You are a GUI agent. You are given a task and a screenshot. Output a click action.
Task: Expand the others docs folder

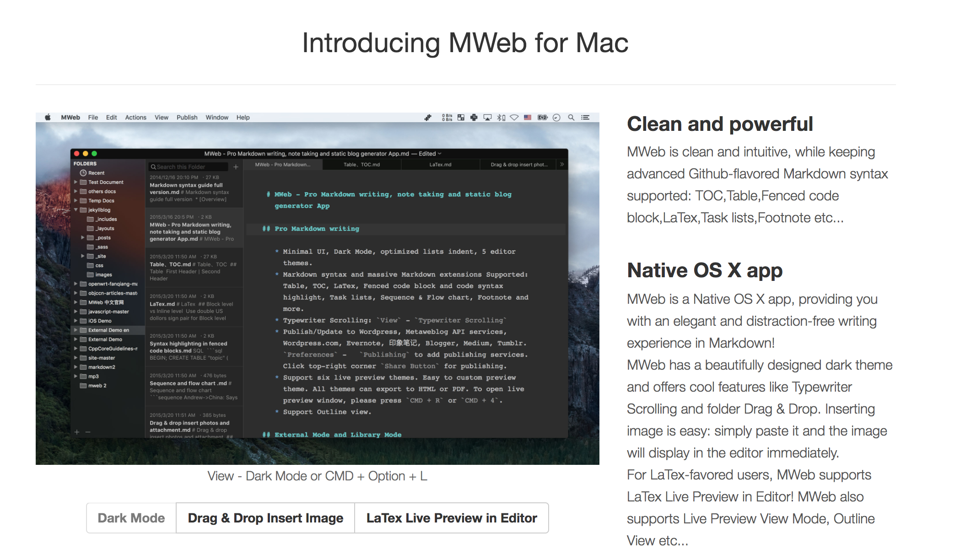point(76,191)
